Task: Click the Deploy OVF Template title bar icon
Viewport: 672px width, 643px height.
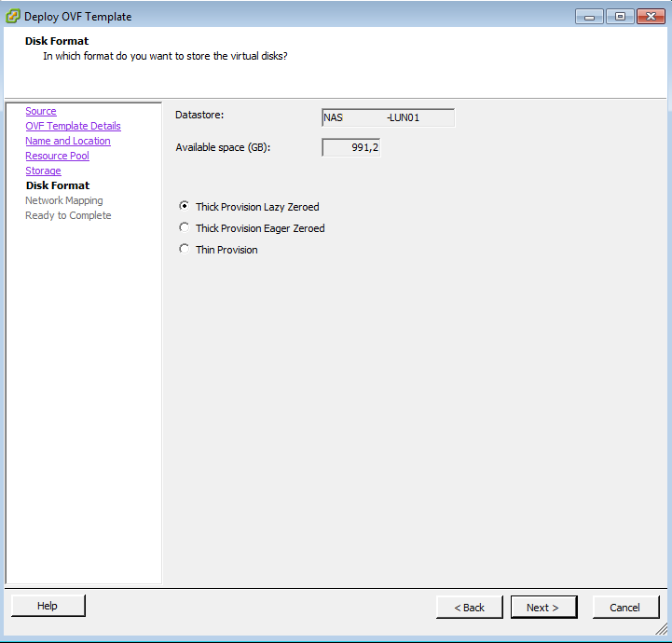Action: tap(13, 16)
